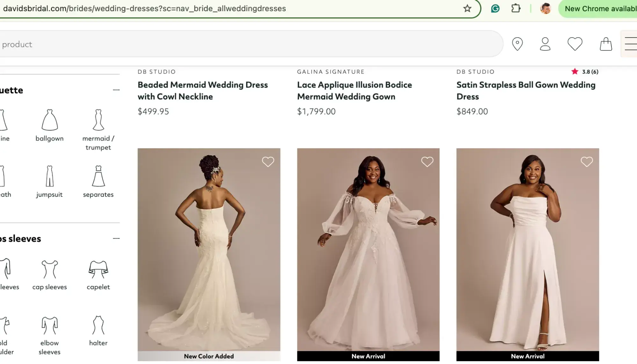
Task: Favorite the strapless slit dress on right
Action: (x=587, y=162)
